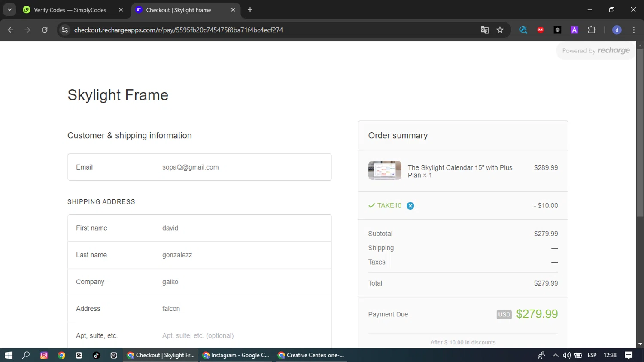Image resolution: width=644 pixels, height=362 pixels.
Task: Open the notifications action center
Action: click(629, 355)
